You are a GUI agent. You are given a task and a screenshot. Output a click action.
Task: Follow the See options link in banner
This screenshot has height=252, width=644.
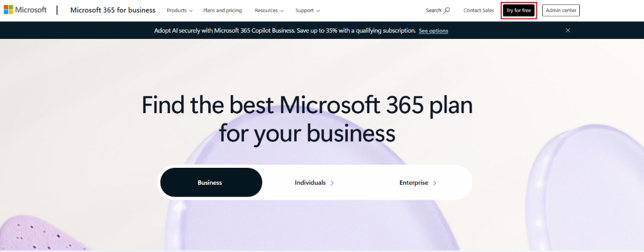[433, 31]
